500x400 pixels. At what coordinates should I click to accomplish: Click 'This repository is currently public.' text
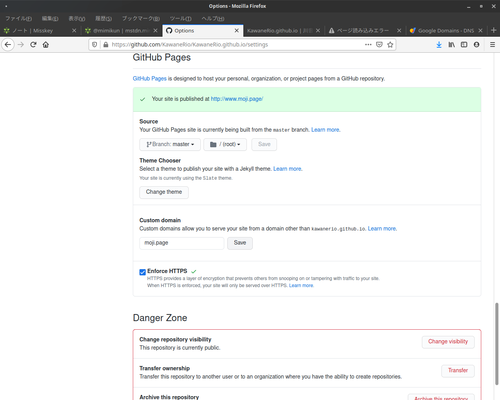click(180, 348)
